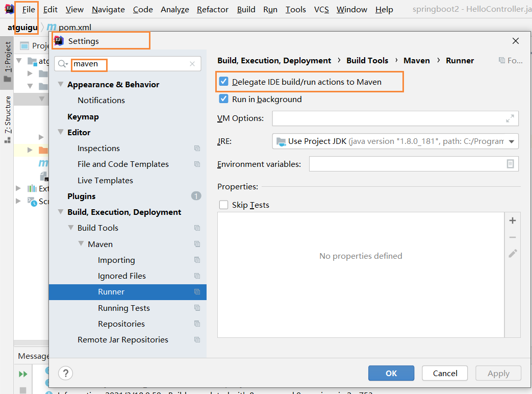The image size is (532, 394).
Task: Open the Build menu
Action: tap(246, 10)
